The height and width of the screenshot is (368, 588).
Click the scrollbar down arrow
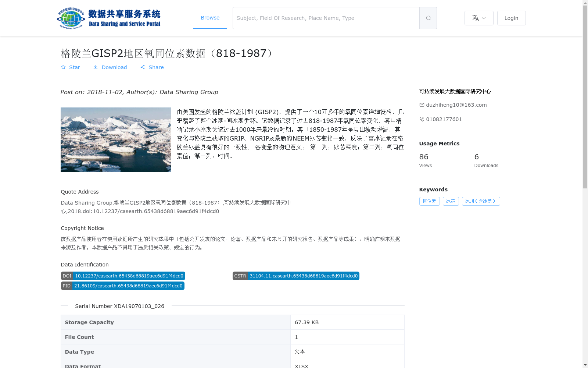point(585,365)
